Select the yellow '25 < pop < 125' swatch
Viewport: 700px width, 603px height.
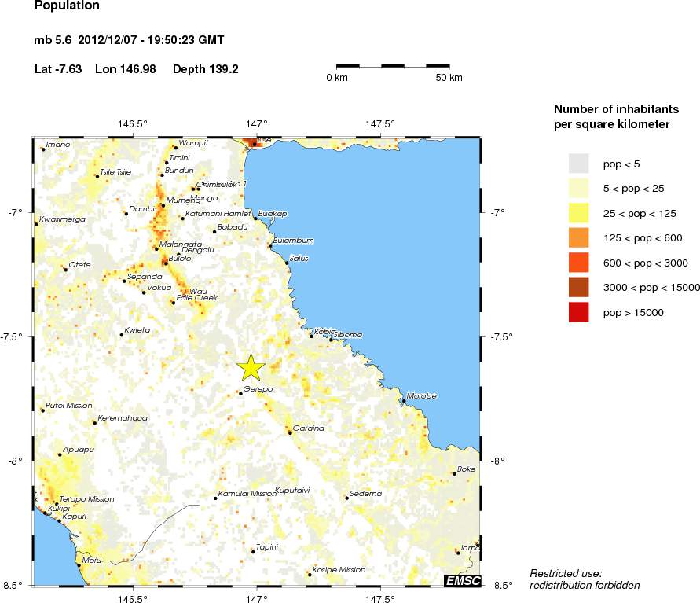(x=578, y=213)
